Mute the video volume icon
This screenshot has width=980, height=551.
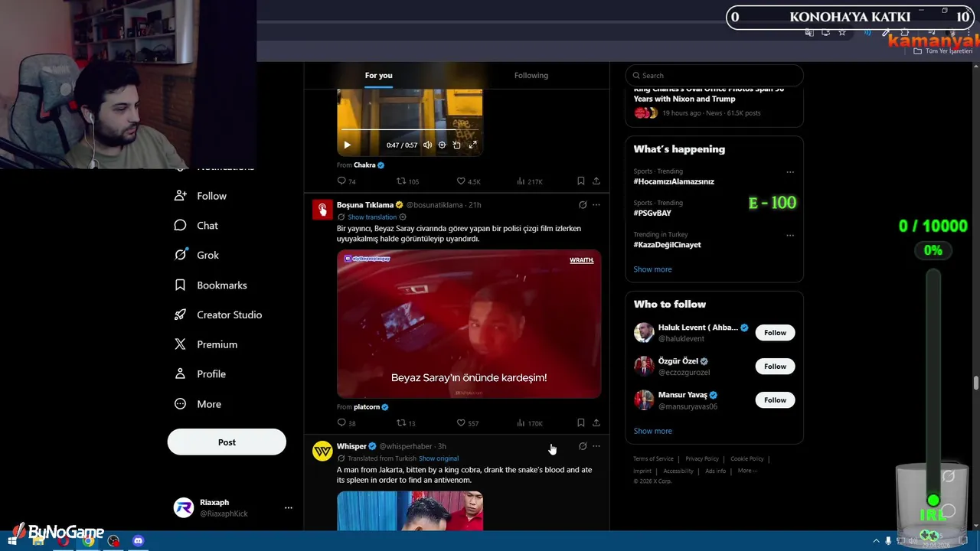click(x=427, y=145)
